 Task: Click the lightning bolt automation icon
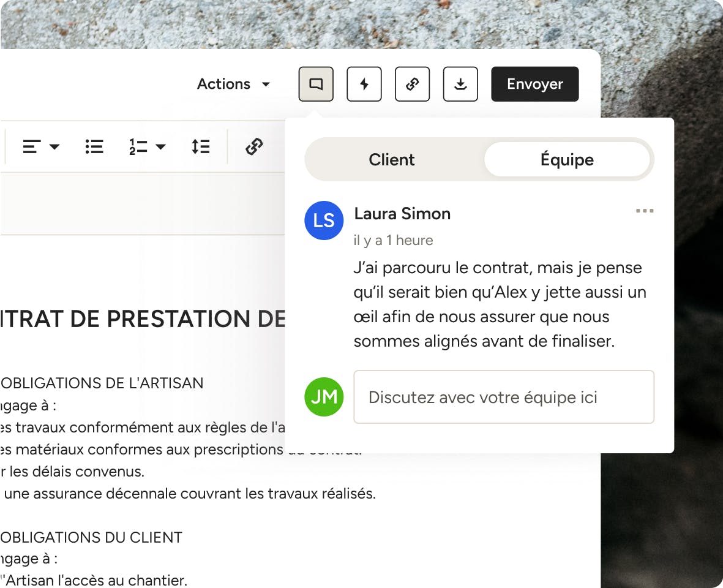point(364,84)
